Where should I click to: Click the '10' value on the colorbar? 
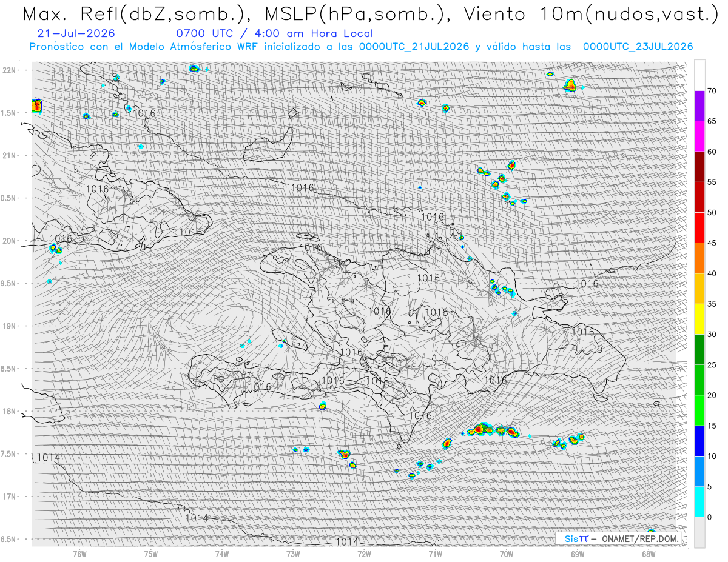coord(712,457)
